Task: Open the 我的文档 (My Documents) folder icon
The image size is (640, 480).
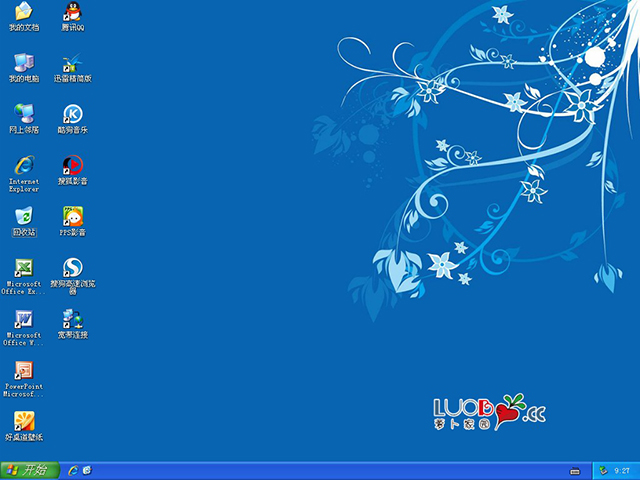Action: [23, 12]
